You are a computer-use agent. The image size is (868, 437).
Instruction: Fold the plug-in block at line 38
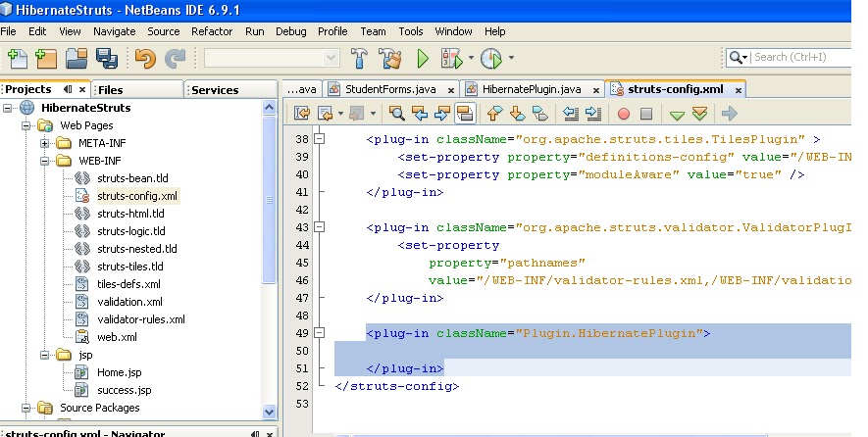(x=320, y=139)
